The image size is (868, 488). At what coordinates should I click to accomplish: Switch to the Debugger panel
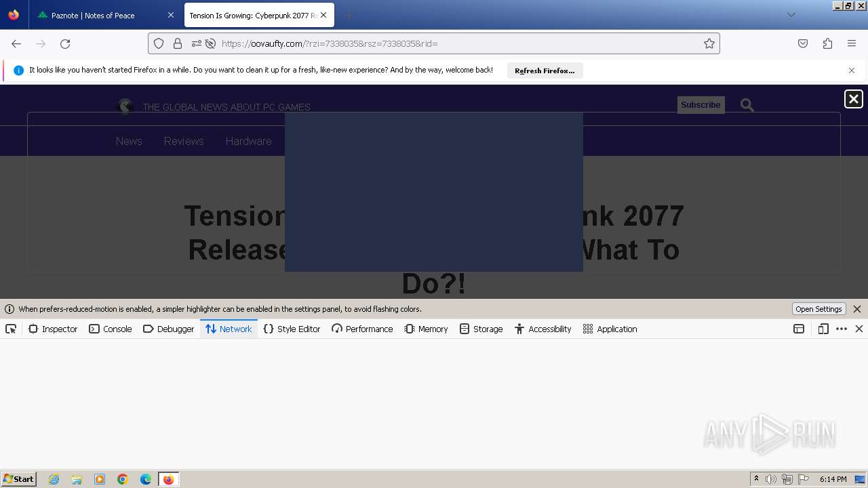[x=169, y=329]
